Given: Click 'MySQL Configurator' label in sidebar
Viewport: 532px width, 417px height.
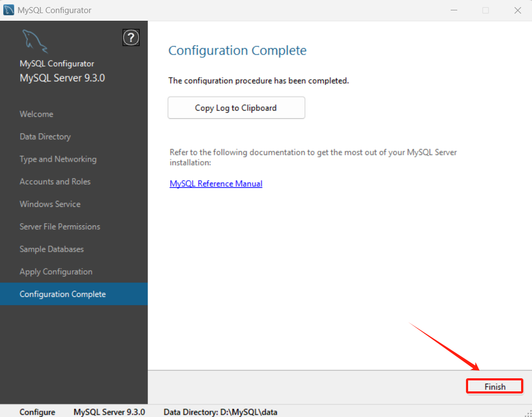Looking at the screenshot, I should coord(57,64).
